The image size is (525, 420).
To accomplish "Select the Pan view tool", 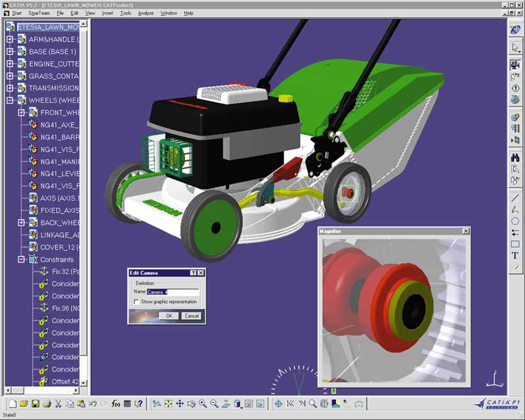I will (x=180, y=404).
